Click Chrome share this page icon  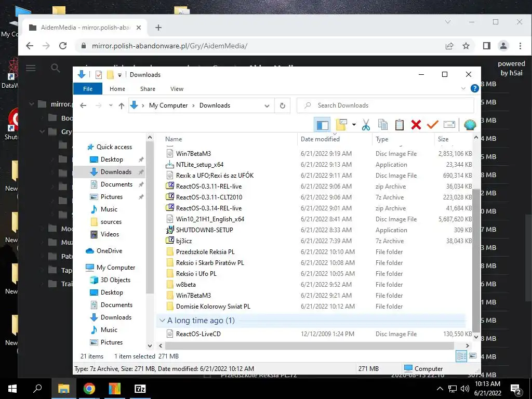pos(449,46)
